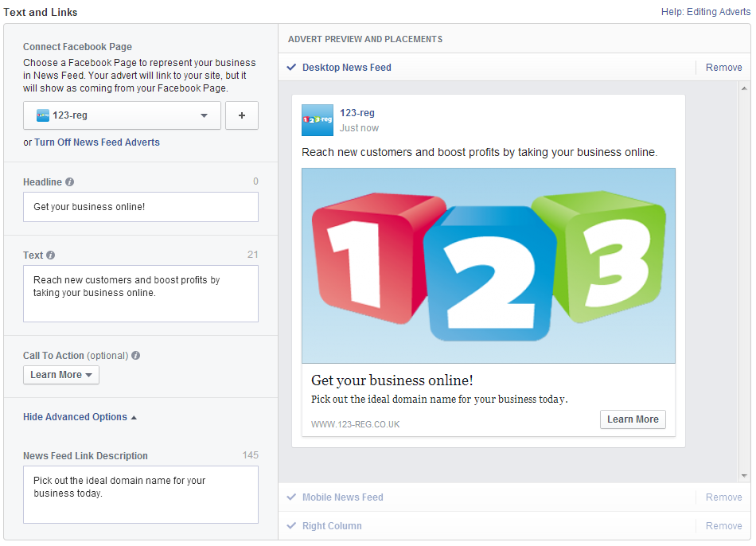Click the Call To Action info icon
This screenshot has height=546, width=756.
[136, 356]
